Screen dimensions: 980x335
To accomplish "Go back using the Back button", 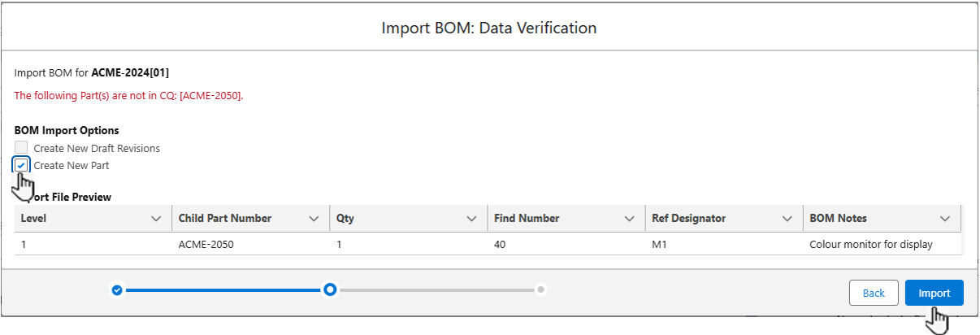I will click(x=874, y=293).
